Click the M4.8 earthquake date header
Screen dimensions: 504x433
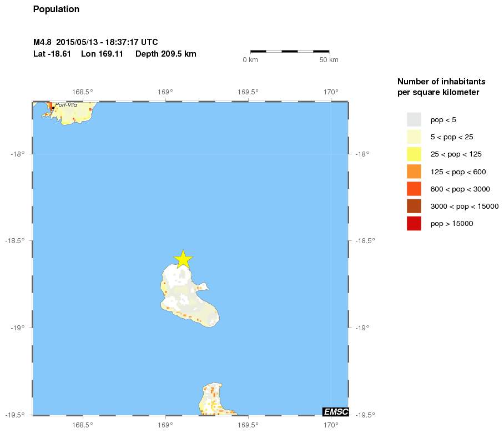(95, 42)
